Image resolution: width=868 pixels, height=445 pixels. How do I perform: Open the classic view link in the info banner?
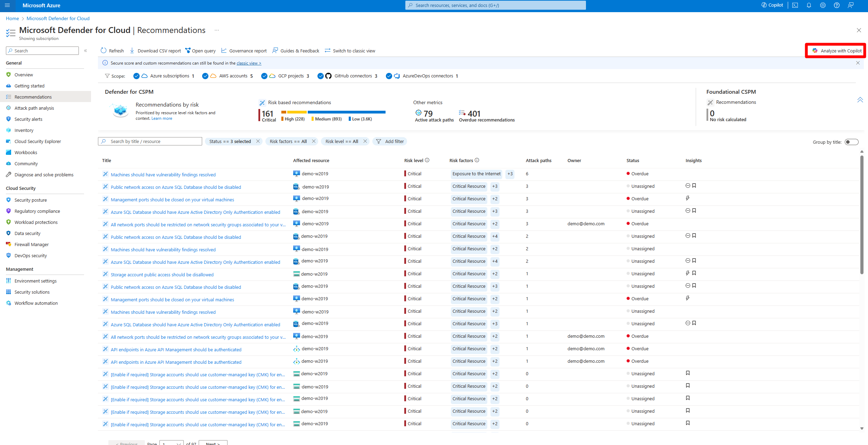click(x=249, y=63)
